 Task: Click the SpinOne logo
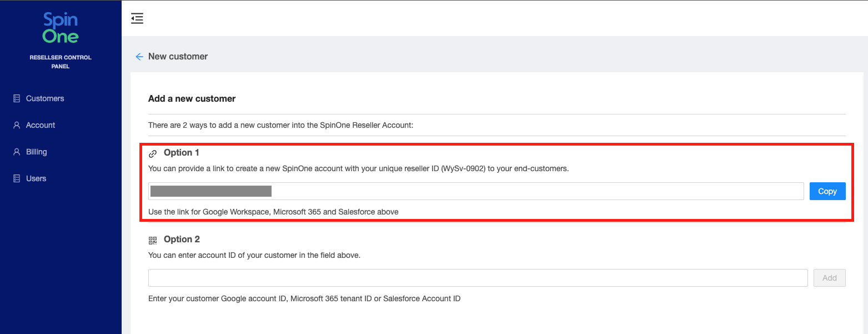tap(61, 28)
